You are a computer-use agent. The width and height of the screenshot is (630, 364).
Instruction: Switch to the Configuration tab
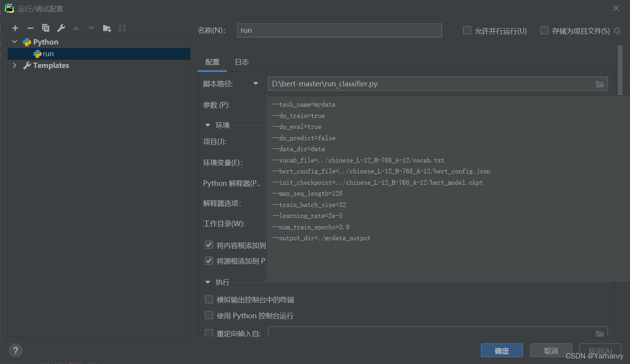pos(212,62)
